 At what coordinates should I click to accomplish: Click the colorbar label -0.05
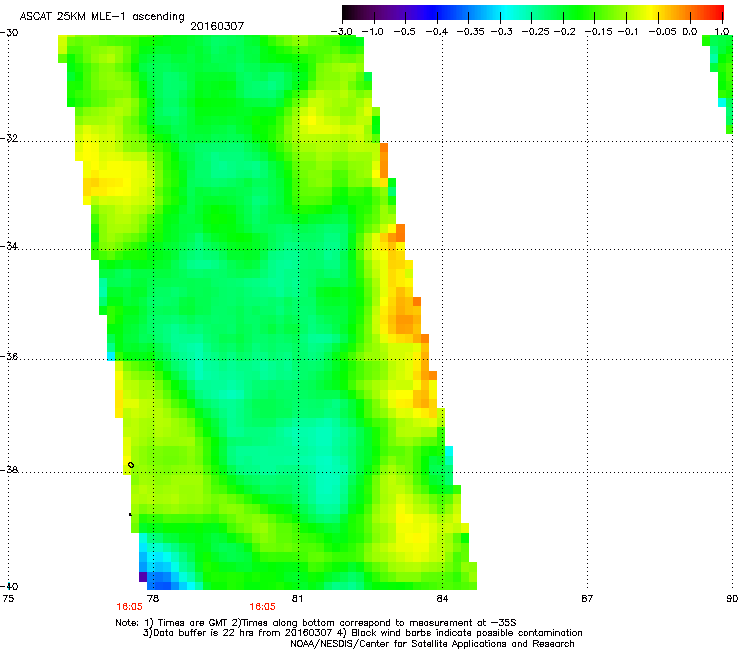(x=662, y=32)
